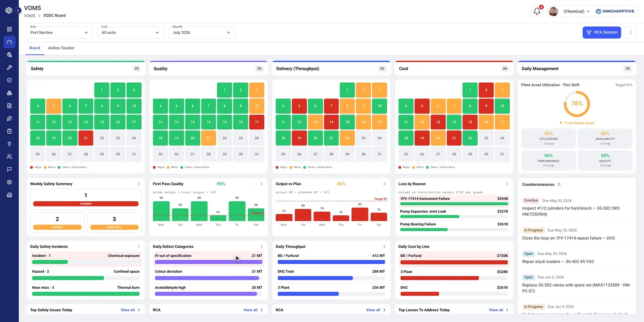644x322 pixels.
Task: Start an RCA Session
Action: (602, 32)
